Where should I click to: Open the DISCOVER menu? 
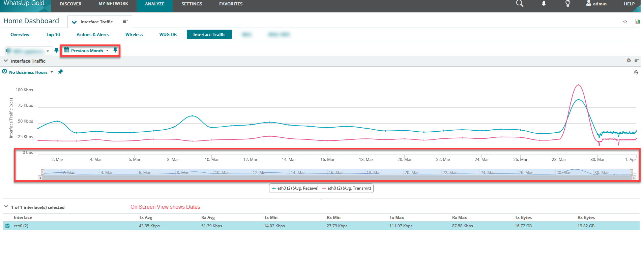(x=70, y=4)
